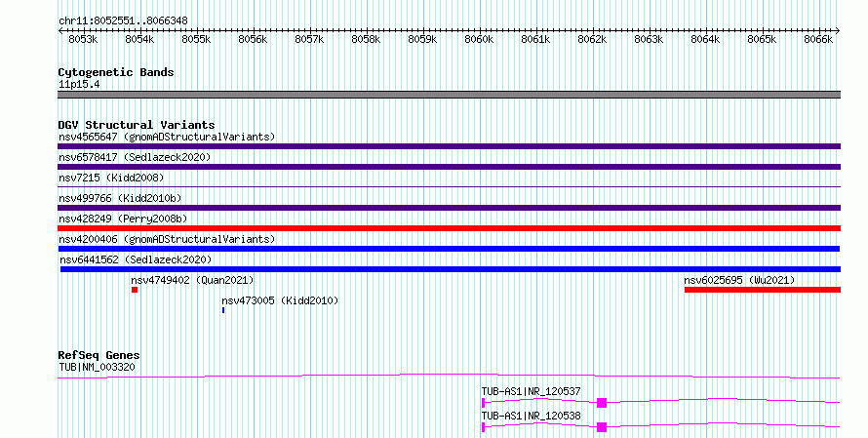Click the 8054k ruler tick label
Viewport: 868px width, 438px height.
[x=140, y=39]
